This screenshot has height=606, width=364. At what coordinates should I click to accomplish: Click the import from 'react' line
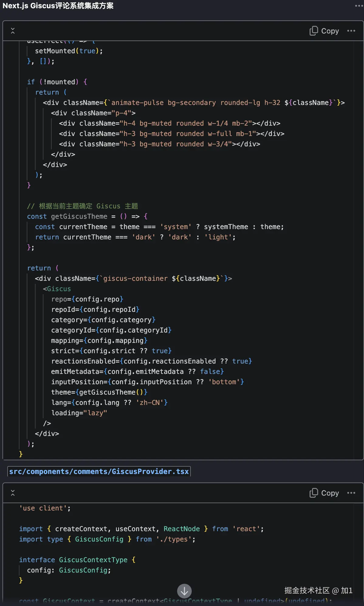[142, 529]
